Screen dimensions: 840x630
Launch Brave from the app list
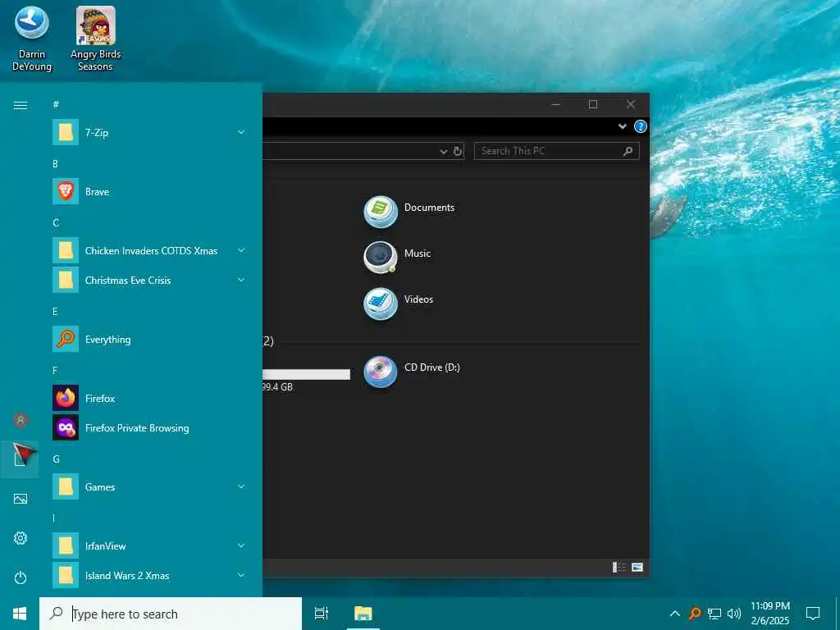click(x=149, y=192)
